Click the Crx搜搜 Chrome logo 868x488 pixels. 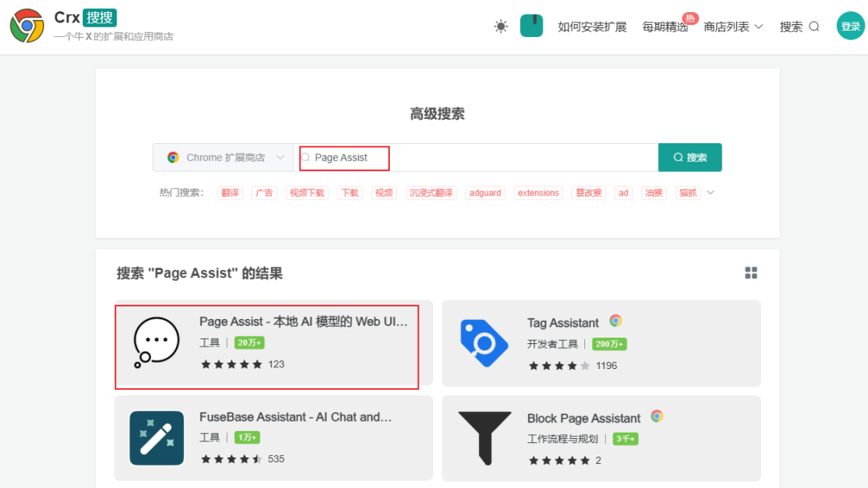click(x=27, y=26)
